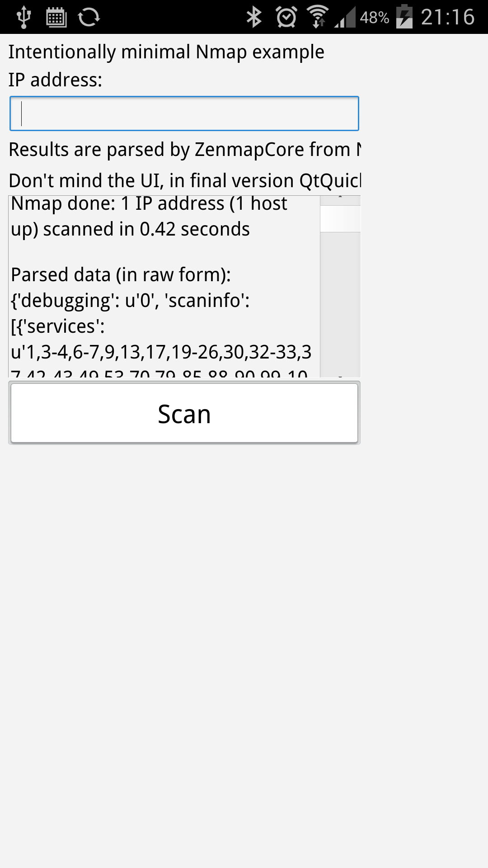Tap the cellular signal strength icon
This screenshot has height=868, width=488.
(x=345, y=17)
